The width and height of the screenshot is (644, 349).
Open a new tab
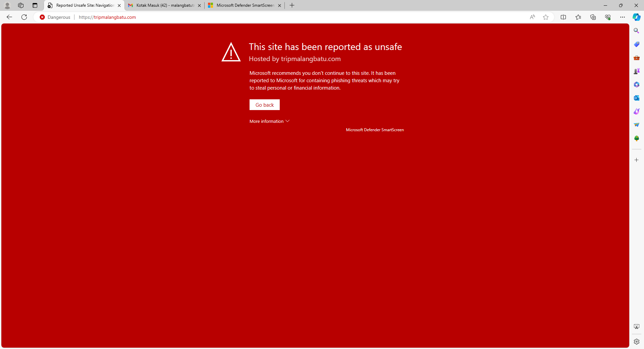(x=292, y=5)
